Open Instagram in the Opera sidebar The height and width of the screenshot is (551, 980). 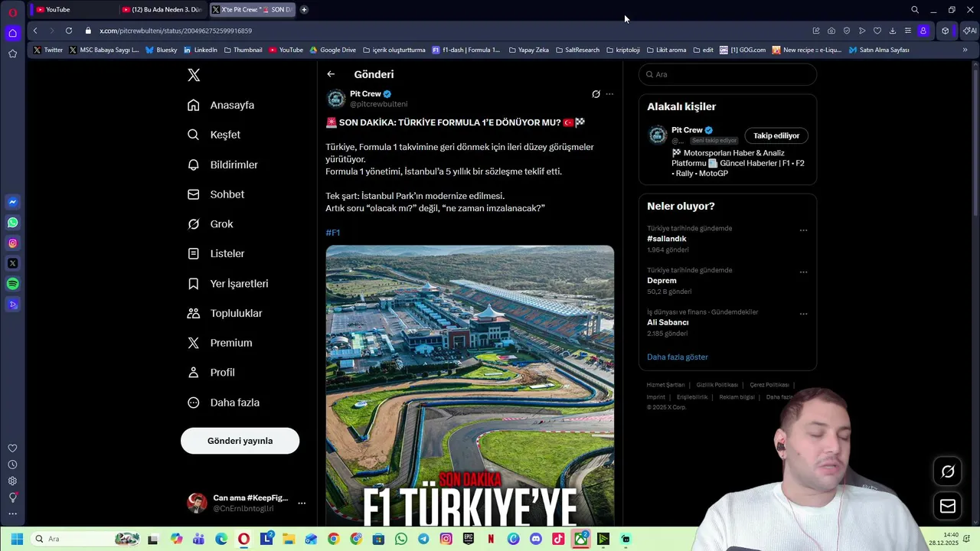[12, 243]
